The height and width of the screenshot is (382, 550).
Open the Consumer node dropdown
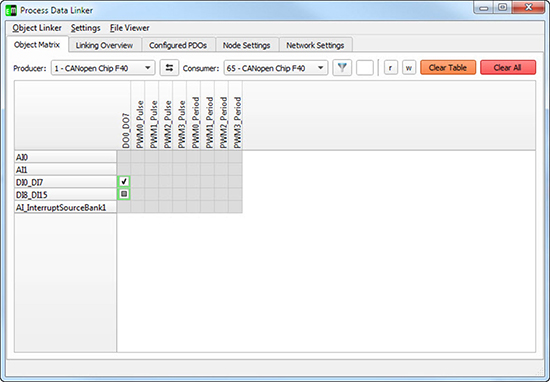(276, 68)
